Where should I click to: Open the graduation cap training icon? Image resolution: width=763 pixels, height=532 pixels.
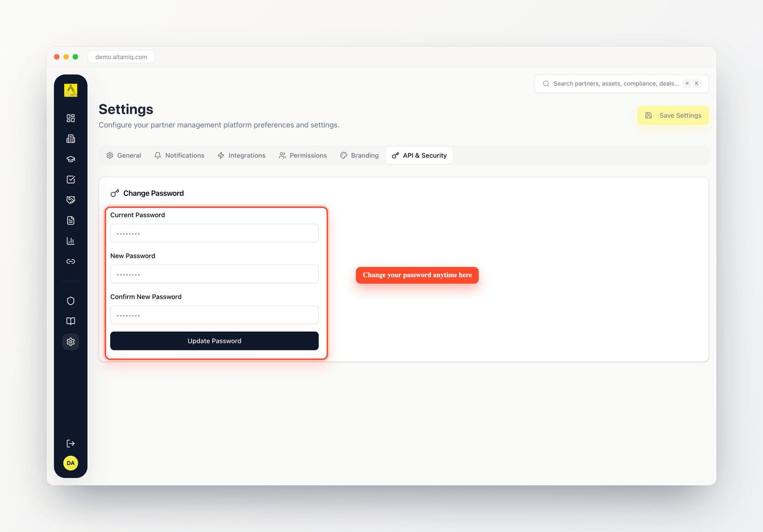click(71, 159)
